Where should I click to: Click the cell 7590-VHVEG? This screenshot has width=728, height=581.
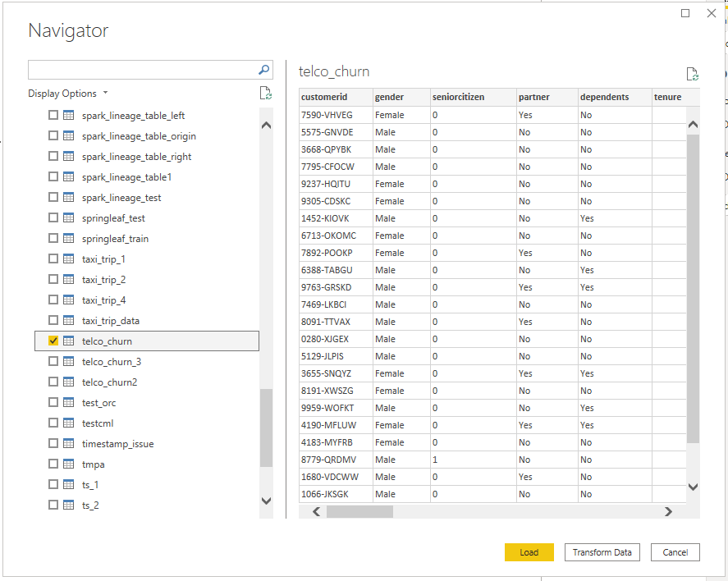[336, 115]
